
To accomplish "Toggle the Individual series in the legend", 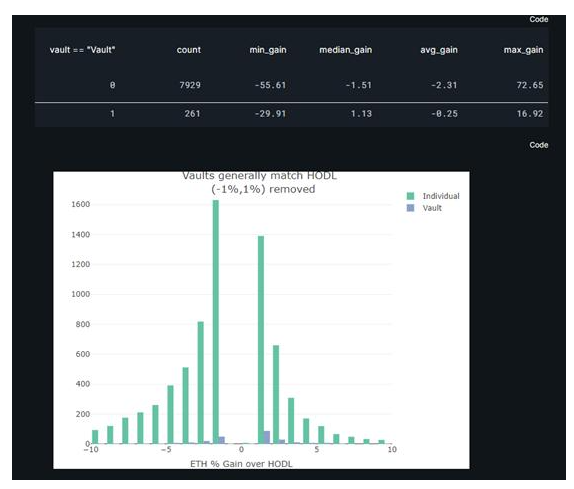I will click(x=441, y=196).
